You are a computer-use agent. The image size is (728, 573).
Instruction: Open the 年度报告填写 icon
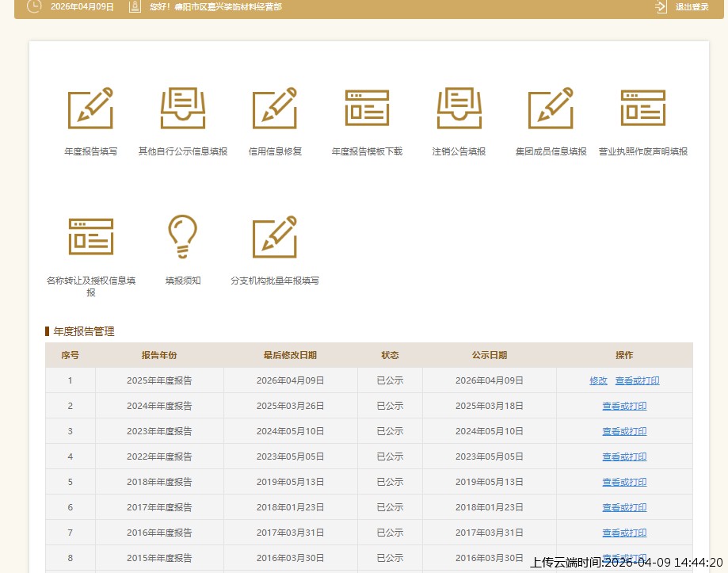point(90,109)
